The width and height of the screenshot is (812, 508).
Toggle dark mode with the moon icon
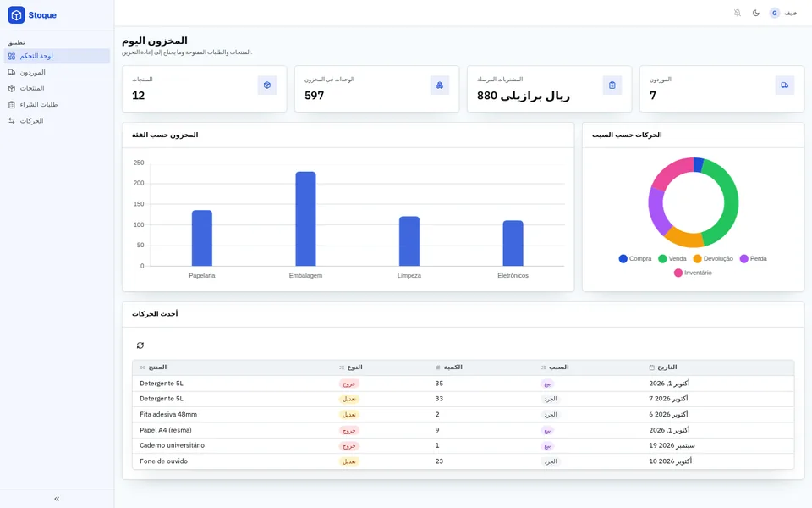[x=756, y=13]
